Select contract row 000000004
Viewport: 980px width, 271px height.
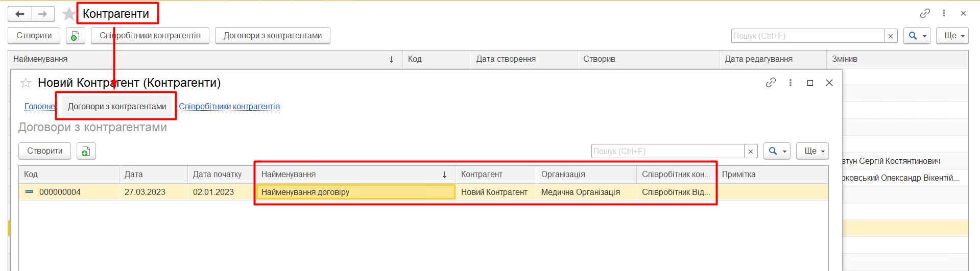pos(60,192)
